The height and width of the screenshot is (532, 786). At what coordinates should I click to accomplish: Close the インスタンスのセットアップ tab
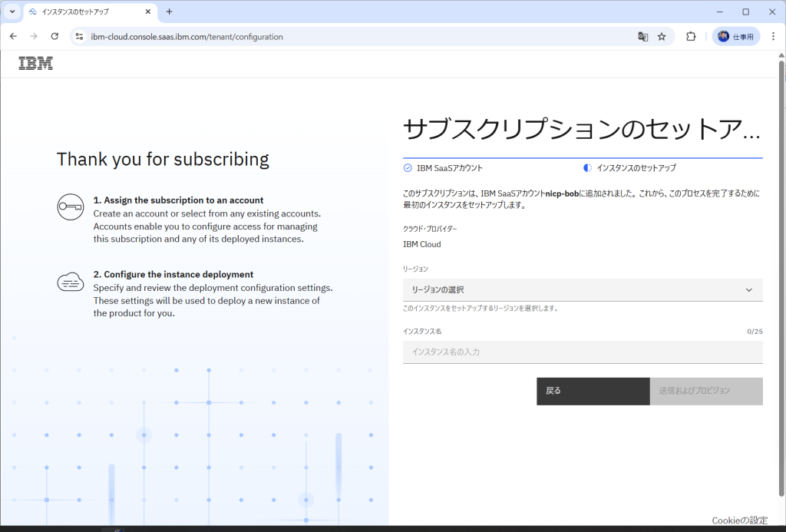[x=148, y=12]
